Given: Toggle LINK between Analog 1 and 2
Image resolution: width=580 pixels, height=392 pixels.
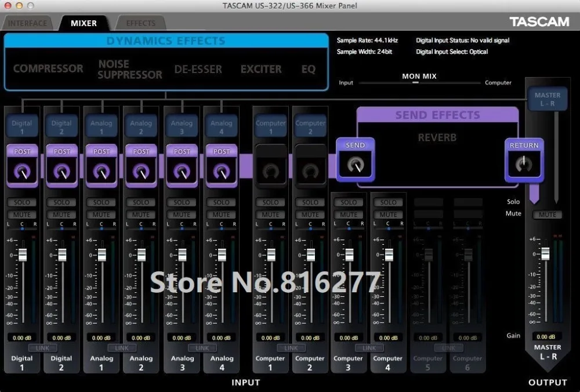Looking at the screenshot, I should (x=122, y=348).
